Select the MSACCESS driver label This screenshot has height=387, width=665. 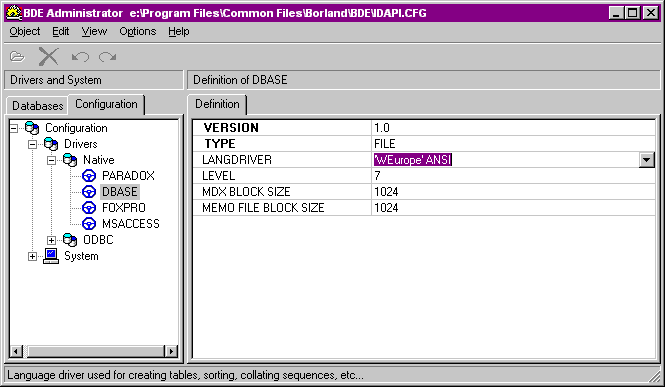tap(131, 224)
